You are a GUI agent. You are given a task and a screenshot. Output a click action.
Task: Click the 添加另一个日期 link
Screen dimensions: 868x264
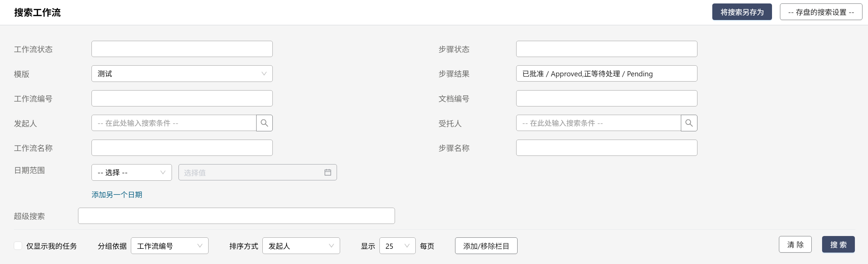[117, 195]
